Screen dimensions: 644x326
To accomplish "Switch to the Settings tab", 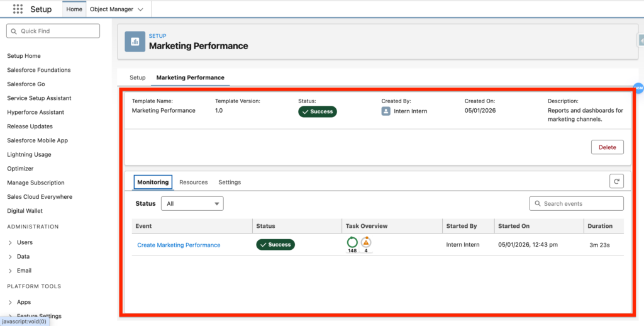I will pos(230,183).
